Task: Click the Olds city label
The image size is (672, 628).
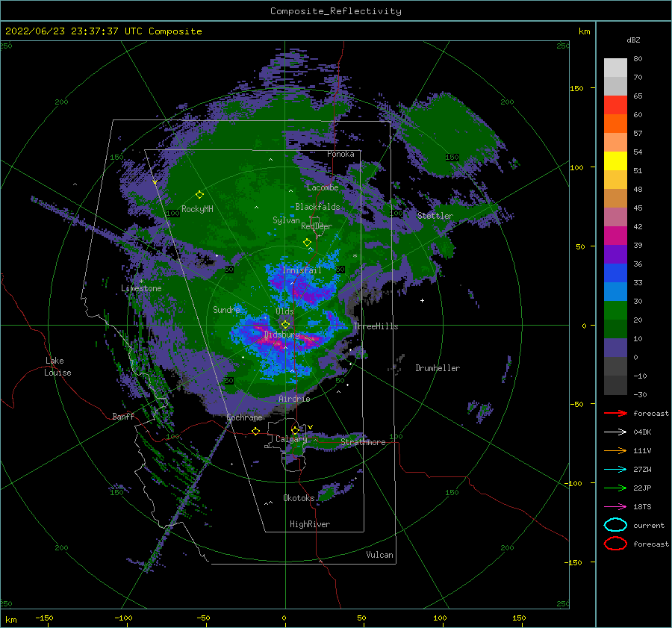Action: pos(284,311)
